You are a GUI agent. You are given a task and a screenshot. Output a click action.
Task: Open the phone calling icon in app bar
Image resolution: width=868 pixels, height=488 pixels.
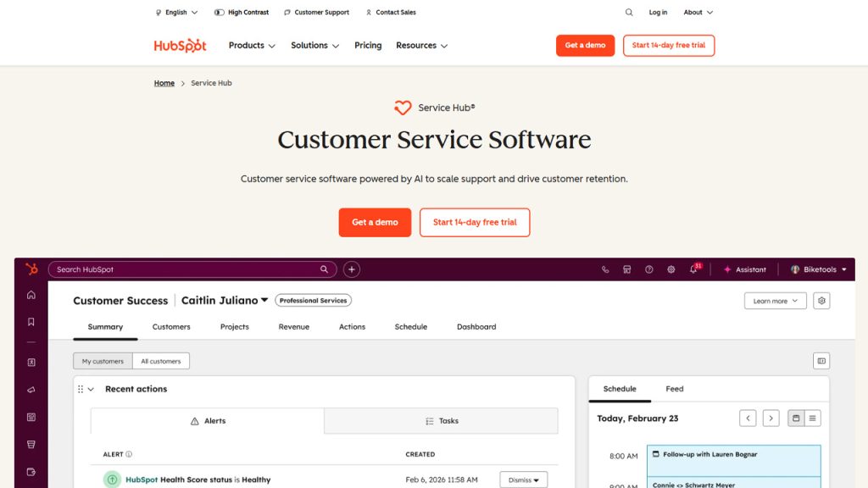pos(605,269)
